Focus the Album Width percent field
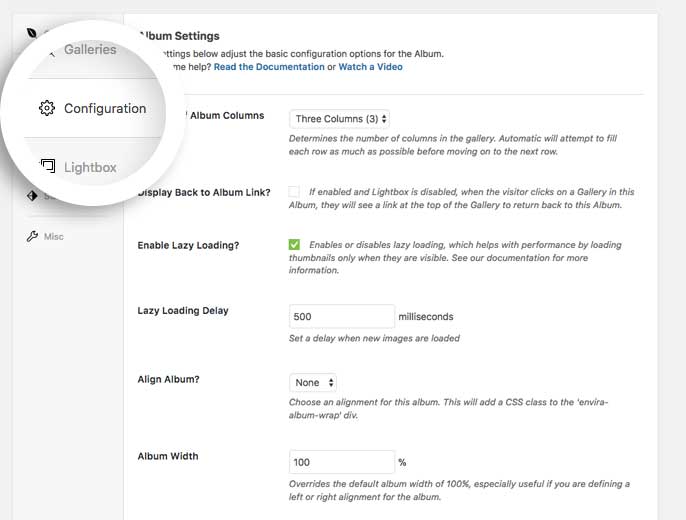This screenshot has height=520, width=686. coord(342,462)
